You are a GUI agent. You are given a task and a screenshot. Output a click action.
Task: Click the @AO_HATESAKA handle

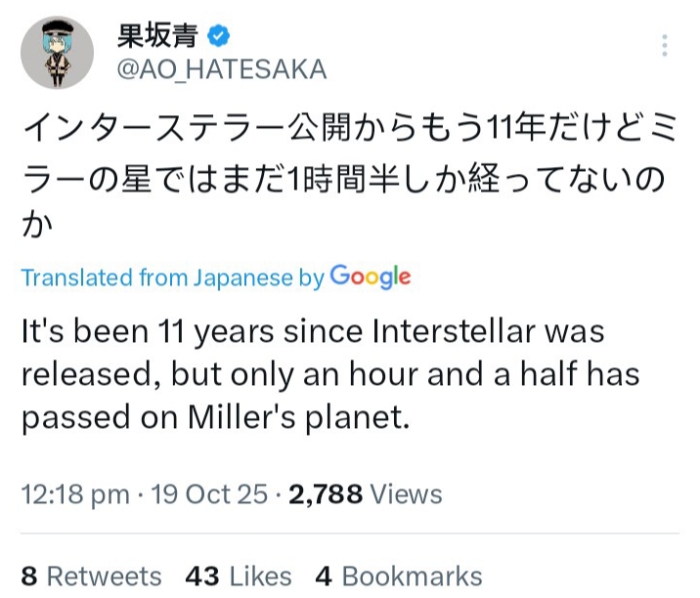tap(222, 69)
